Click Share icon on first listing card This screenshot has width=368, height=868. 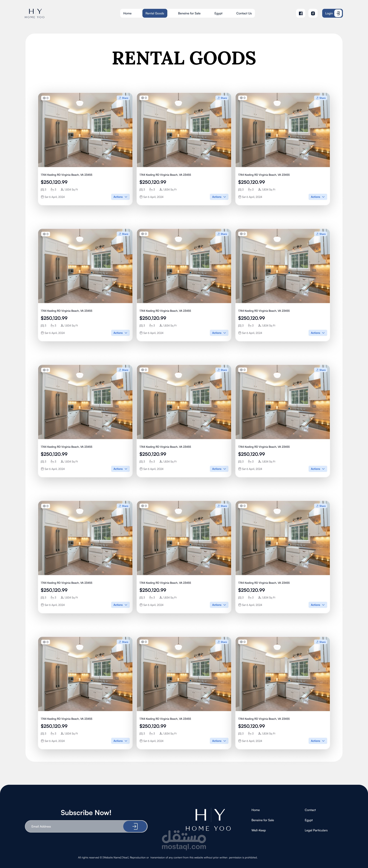tap(124, 98)
